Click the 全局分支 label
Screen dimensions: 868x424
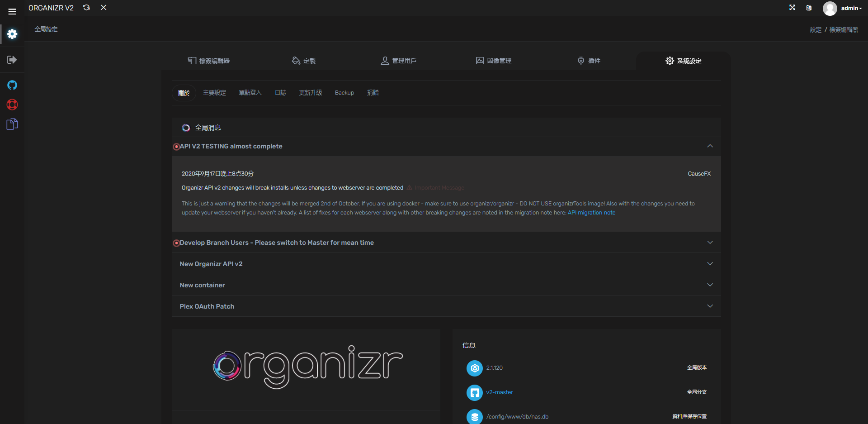coord(697,392)
